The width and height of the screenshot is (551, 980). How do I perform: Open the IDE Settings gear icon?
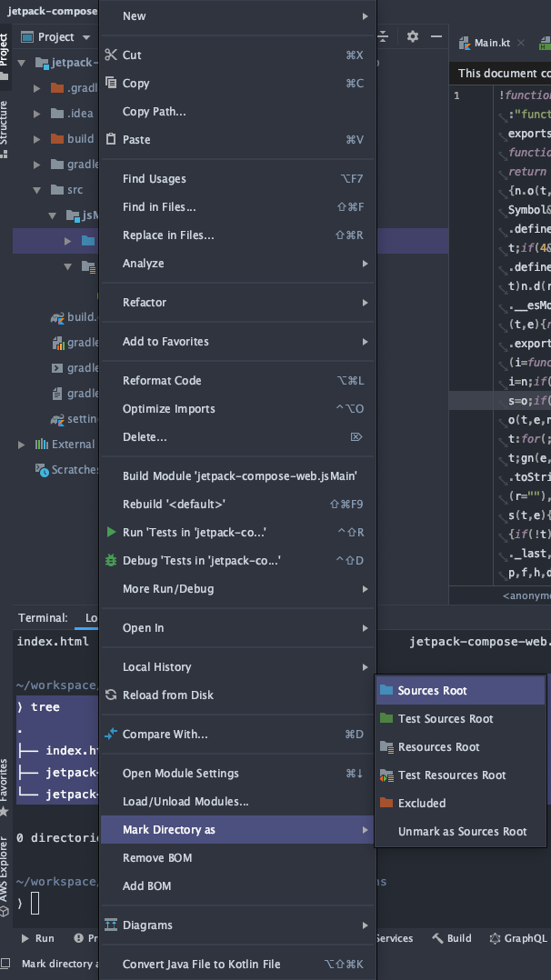tap(412, 36)
